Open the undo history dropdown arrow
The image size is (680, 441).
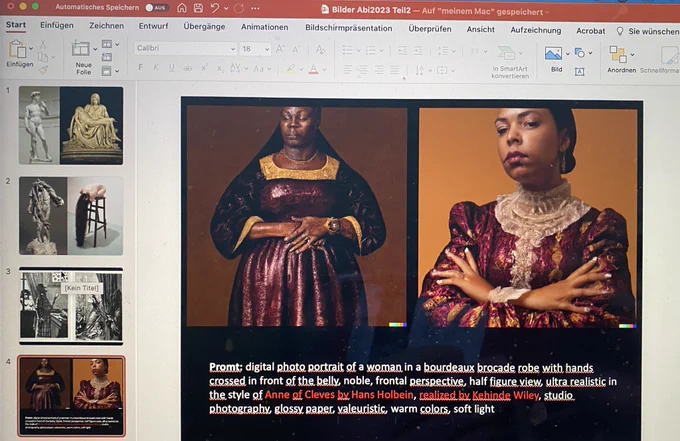(226, 8)
